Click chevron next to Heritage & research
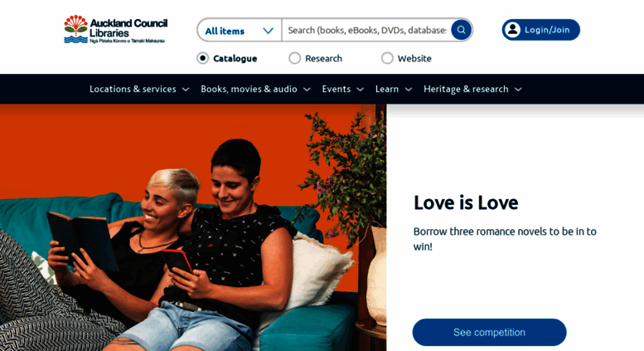The height and width of the screenshot is (351, 644). [x=518, y=89]
